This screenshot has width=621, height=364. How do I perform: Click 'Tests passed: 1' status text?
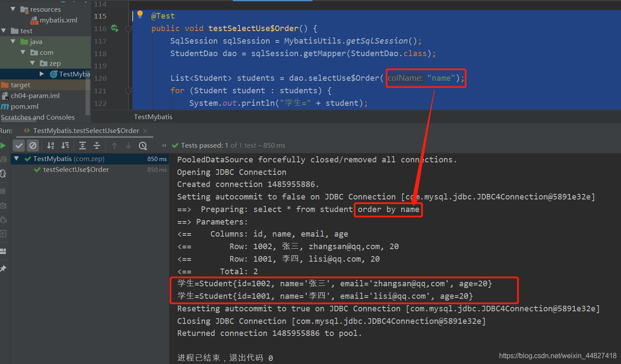(x=204, y=146)
